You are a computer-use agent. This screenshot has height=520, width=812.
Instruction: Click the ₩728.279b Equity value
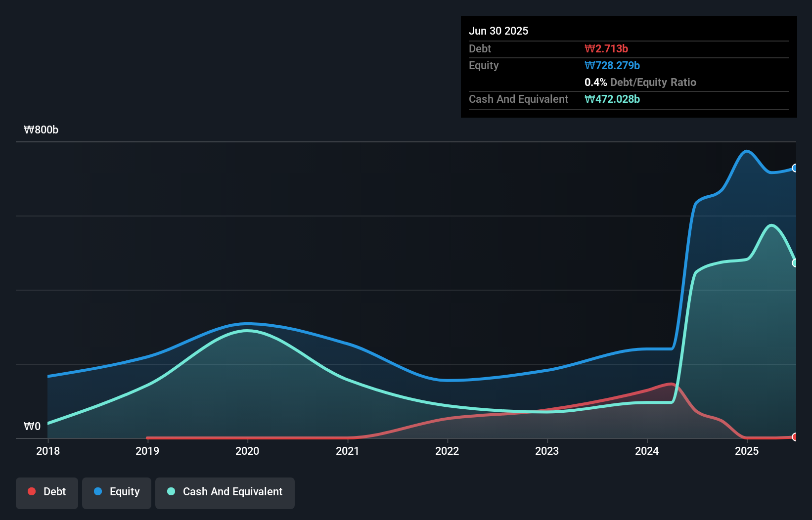click(612, 65)
